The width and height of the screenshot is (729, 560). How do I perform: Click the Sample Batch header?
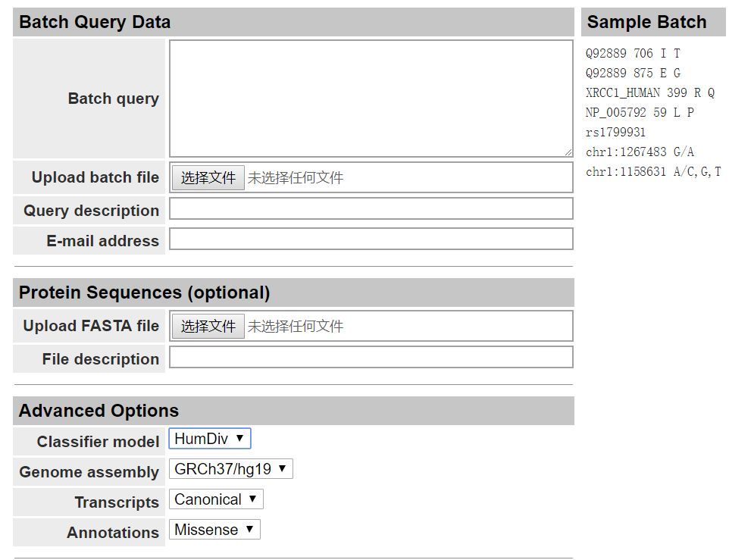pyautogui.click(x=646, y=23)
